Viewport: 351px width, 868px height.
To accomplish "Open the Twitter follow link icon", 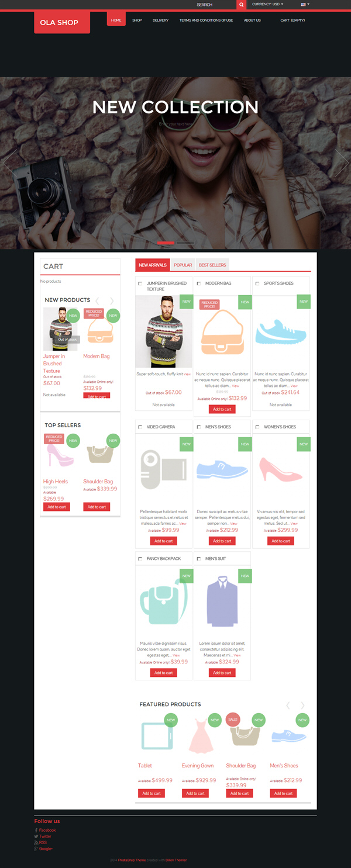I will click(x=36, y=836).
